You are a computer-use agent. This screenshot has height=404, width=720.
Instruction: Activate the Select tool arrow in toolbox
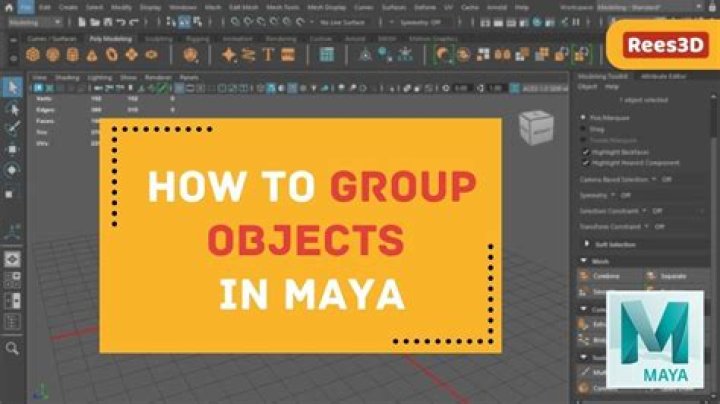pyautogui.click(x=12, y=87)
